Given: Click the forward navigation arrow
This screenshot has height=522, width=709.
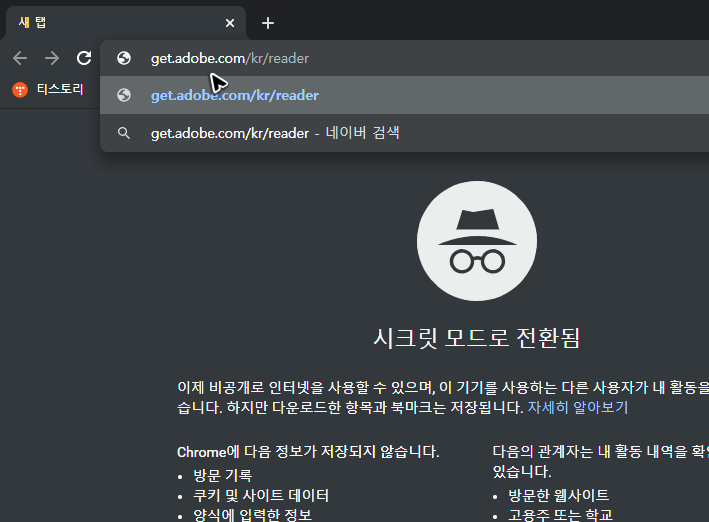Looking at the screenshot, I should [52, 58].
